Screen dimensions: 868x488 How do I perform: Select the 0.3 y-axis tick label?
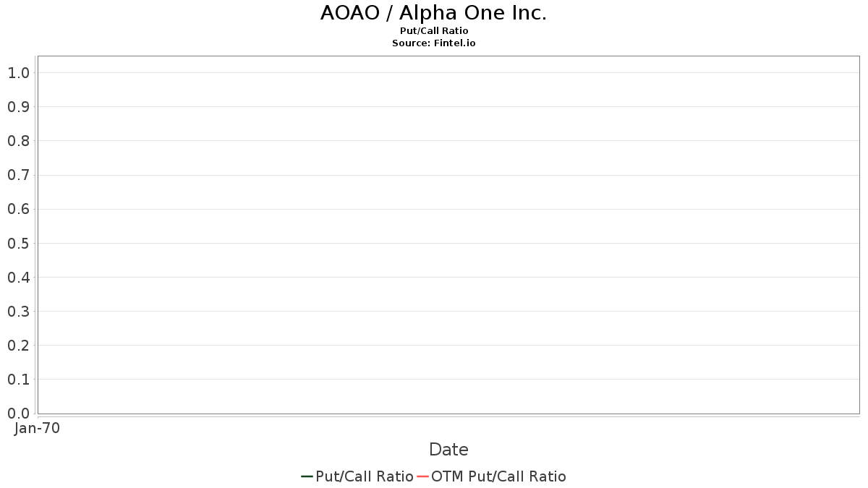pyautogui.click(x=18, y=312)
